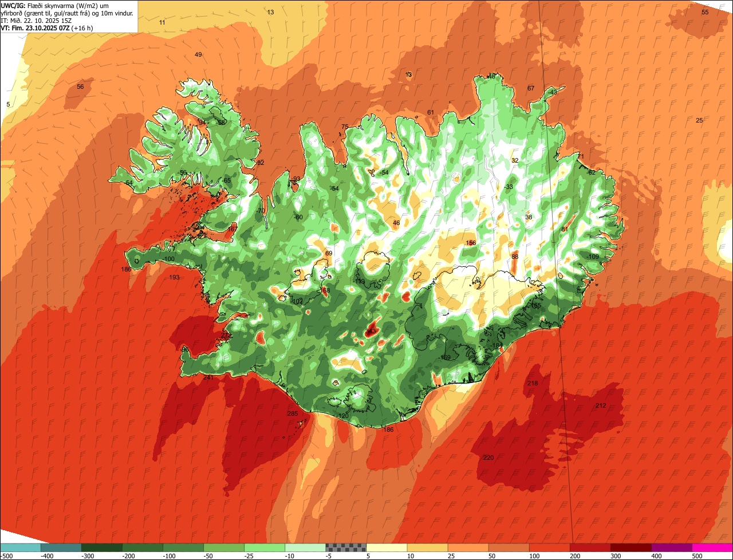This screenshot has height=560, width=733.
Task: Select the map value -109
Action: tap(592, 257)
